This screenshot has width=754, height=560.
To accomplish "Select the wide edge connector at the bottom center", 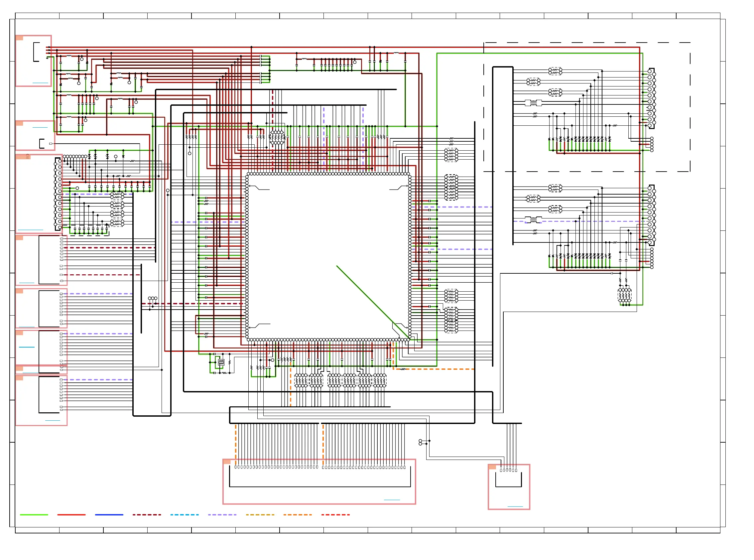I will coord(320,477).
